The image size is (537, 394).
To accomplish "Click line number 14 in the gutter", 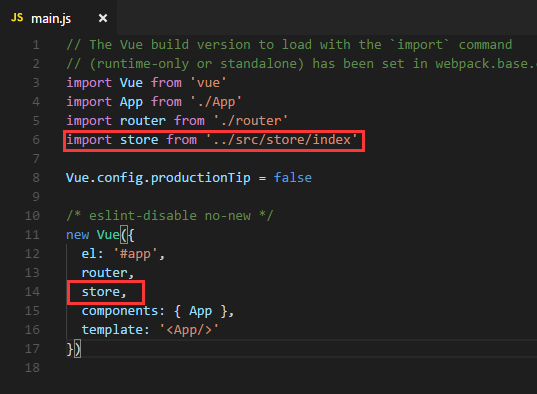I will tap(32, 292).
